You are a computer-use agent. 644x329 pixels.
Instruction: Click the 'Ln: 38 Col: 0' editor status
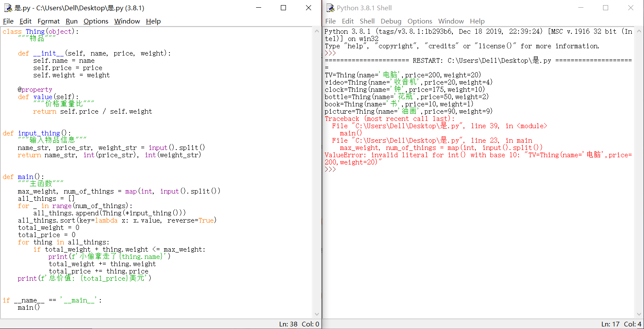(299, 324)
